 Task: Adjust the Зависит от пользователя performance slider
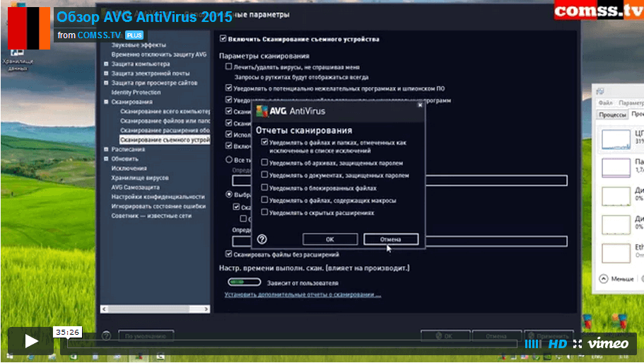pyautogui.click(x=245, y=282)
